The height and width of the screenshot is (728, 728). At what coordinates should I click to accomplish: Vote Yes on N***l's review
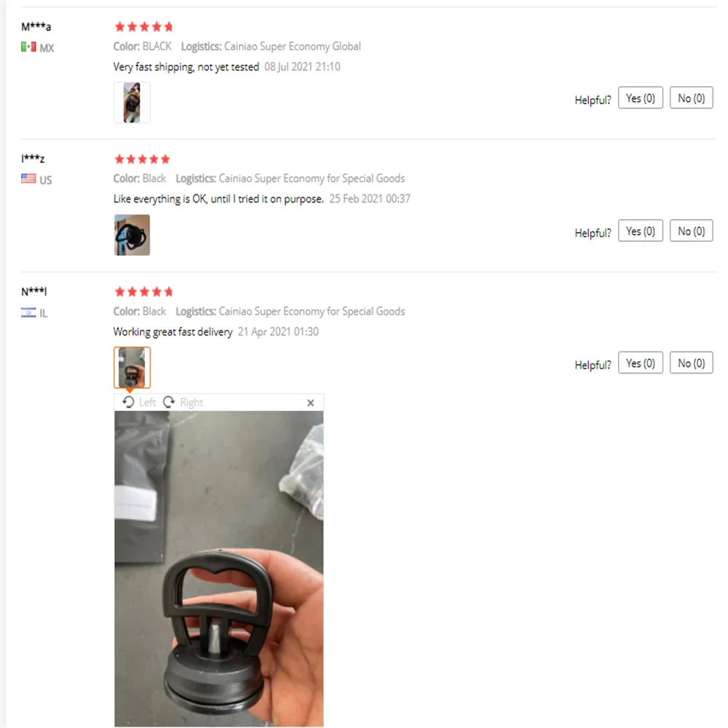640,363
